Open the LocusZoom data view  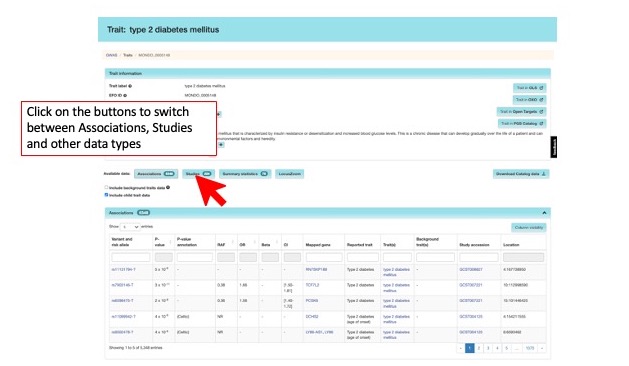290,174
